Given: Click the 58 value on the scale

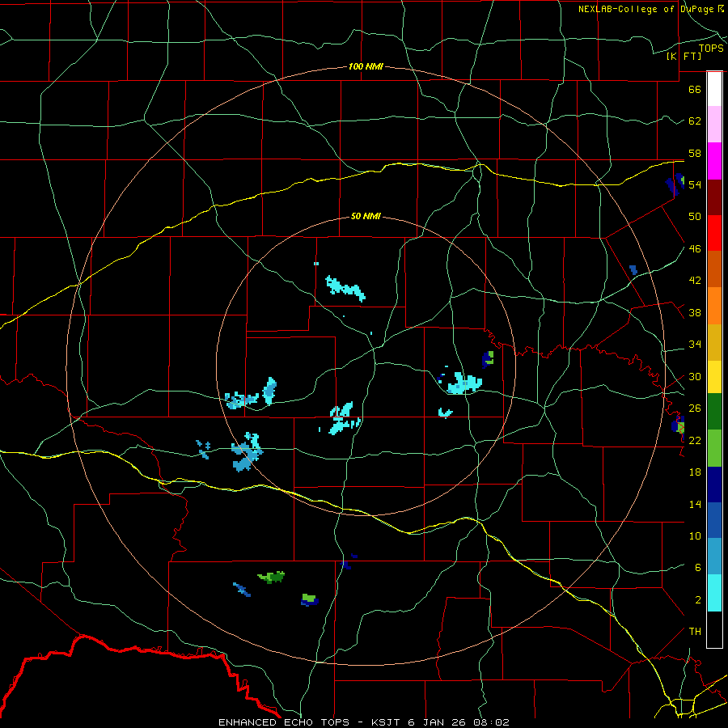Looking at the screenshot, I should (695, 153).
